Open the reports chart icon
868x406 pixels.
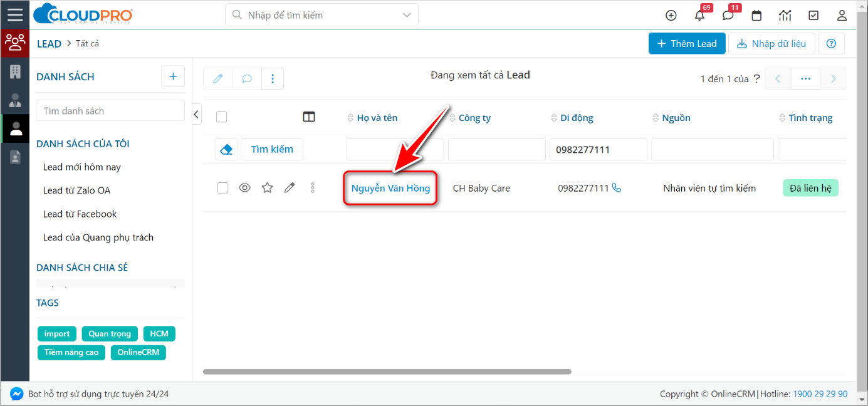pos(785,16)
